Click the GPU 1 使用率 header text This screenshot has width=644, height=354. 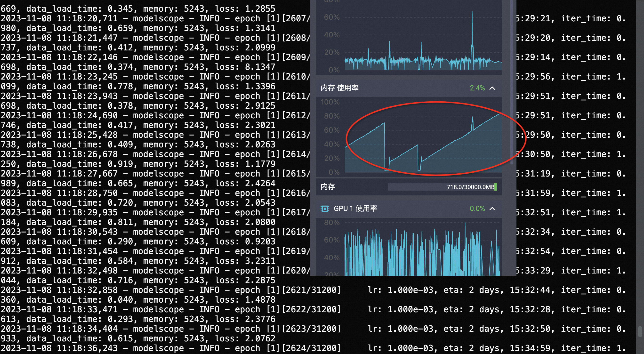point(355,209)
